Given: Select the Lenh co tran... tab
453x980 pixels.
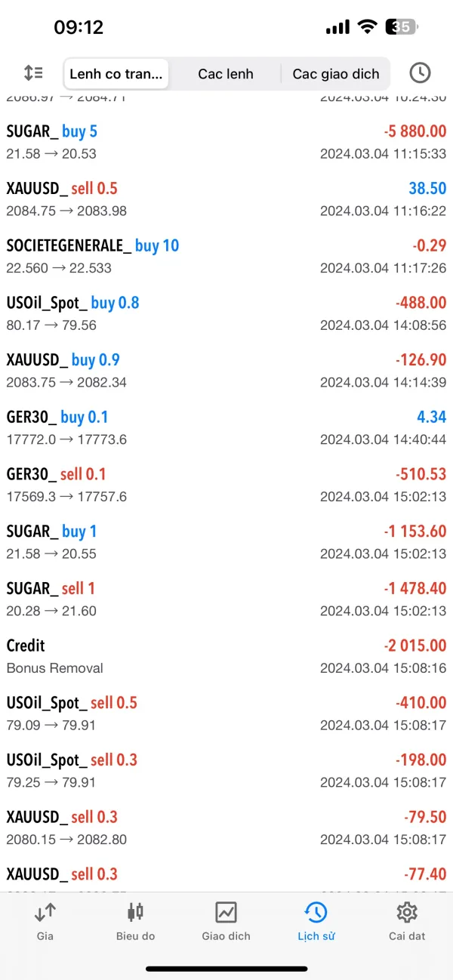Looking at the screenshot, I should pos(116,74).
